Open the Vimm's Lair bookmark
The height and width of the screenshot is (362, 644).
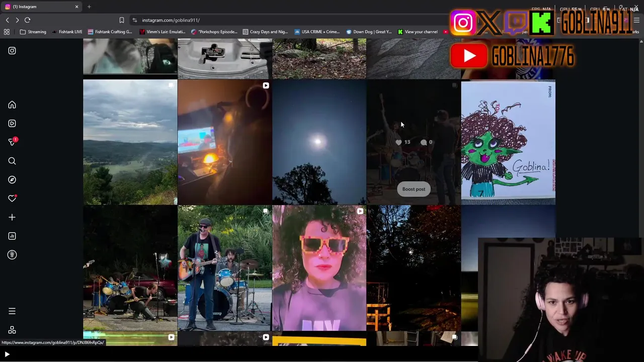(x=163, y=32)
